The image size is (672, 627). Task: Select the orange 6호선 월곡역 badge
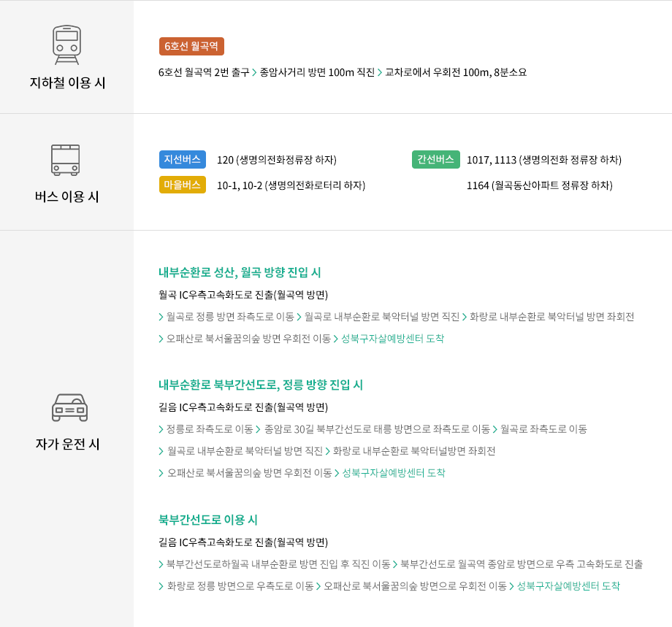[191, 46]
